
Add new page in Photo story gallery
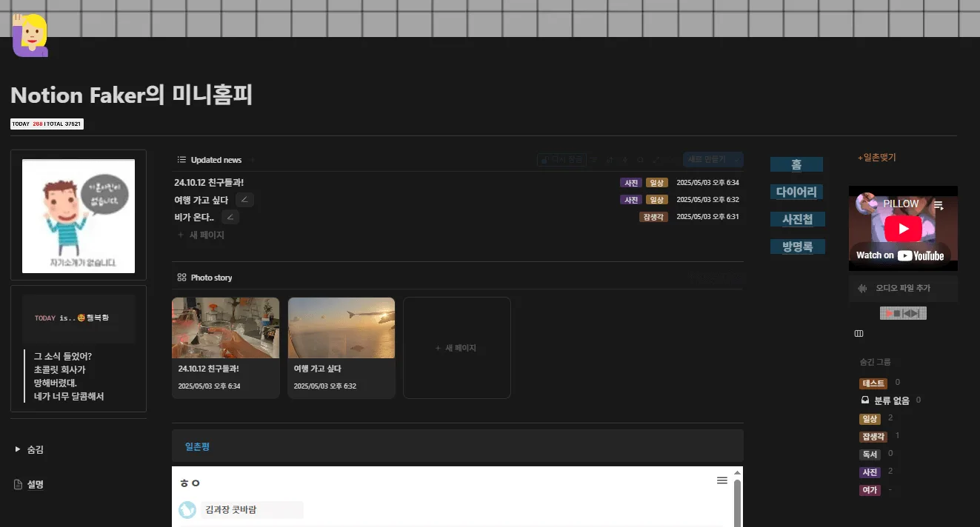coord(456,348)
